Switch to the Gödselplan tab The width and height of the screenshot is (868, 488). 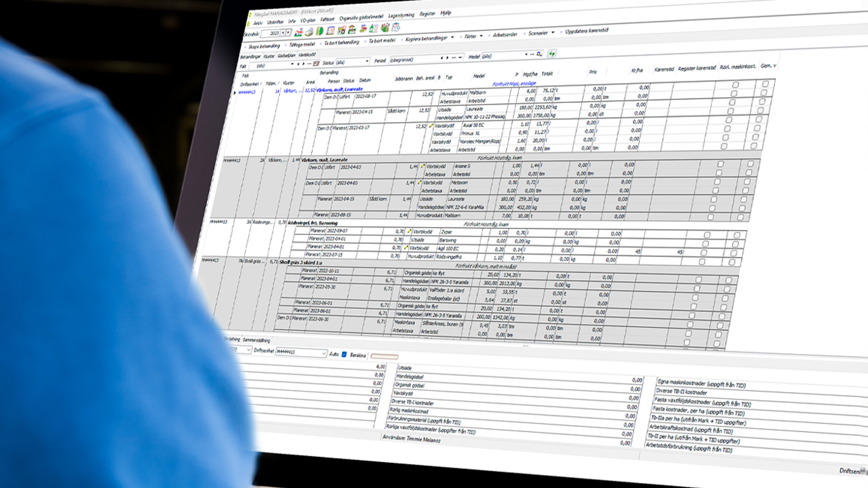click(x=286, y=55)
